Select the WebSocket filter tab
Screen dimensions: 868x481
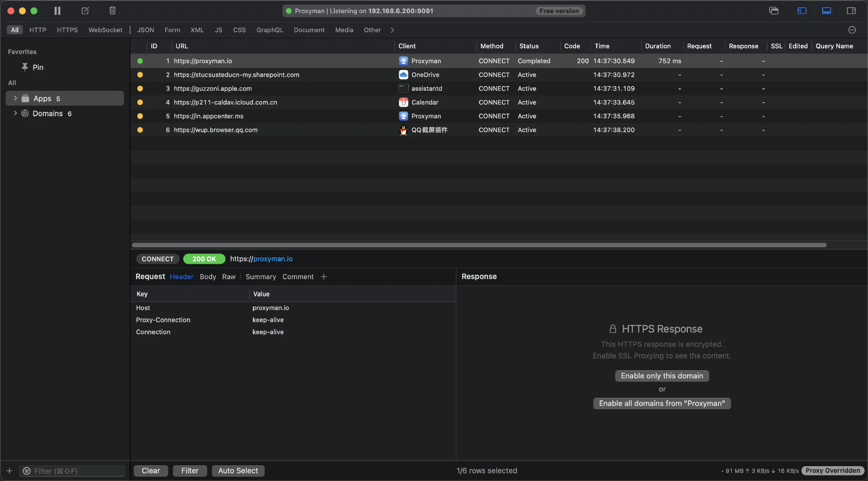pyautogui.click(x=105, y=30)
